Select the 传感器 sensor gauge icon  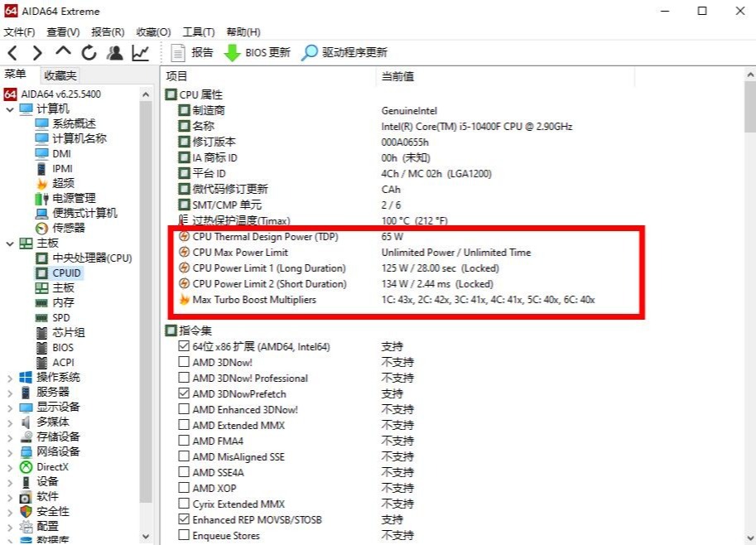click(x=42, y=228)
